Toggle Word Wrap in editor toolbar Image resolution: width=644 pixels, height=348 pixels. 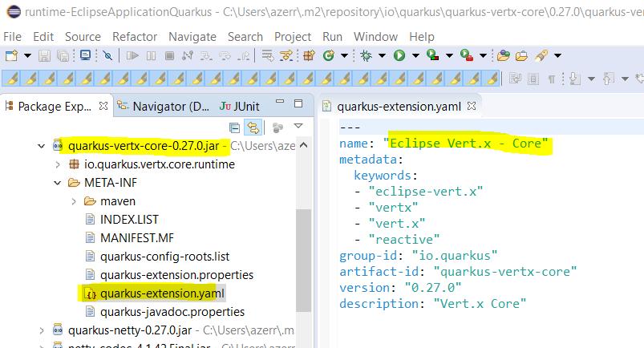click(516, 79)
